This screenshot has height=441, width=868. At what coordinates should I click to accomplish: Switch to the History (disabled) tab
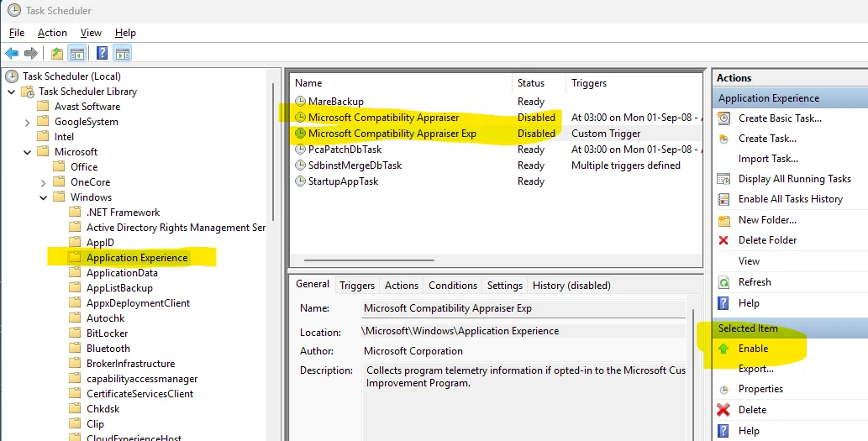point(572,286)
